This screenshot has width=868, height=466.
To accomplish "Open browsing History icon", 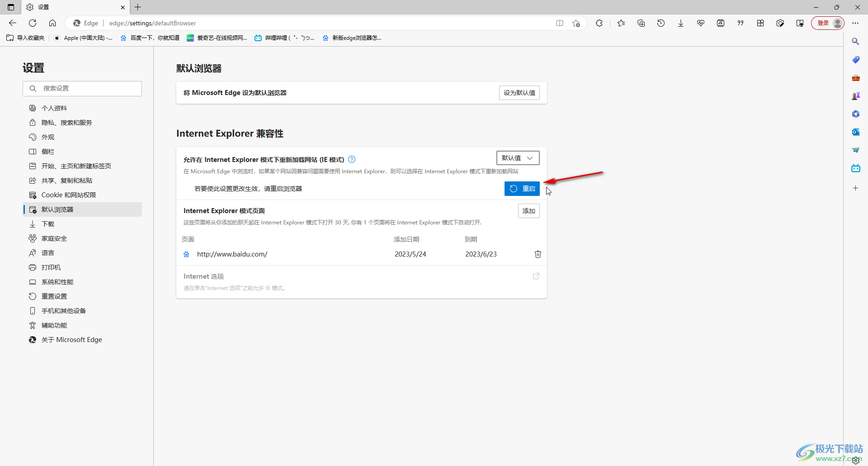I will click(x=661, y=23).
